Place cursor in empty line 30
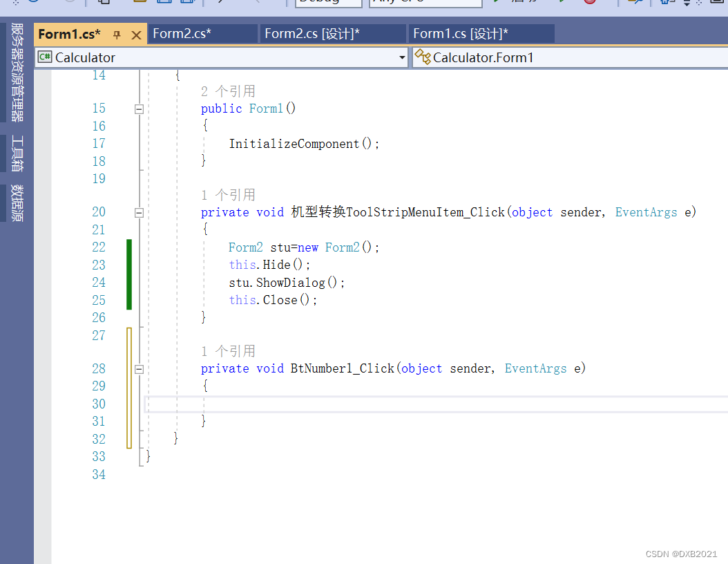Viewport: 728px width, 564px height. tap(436, 404)
